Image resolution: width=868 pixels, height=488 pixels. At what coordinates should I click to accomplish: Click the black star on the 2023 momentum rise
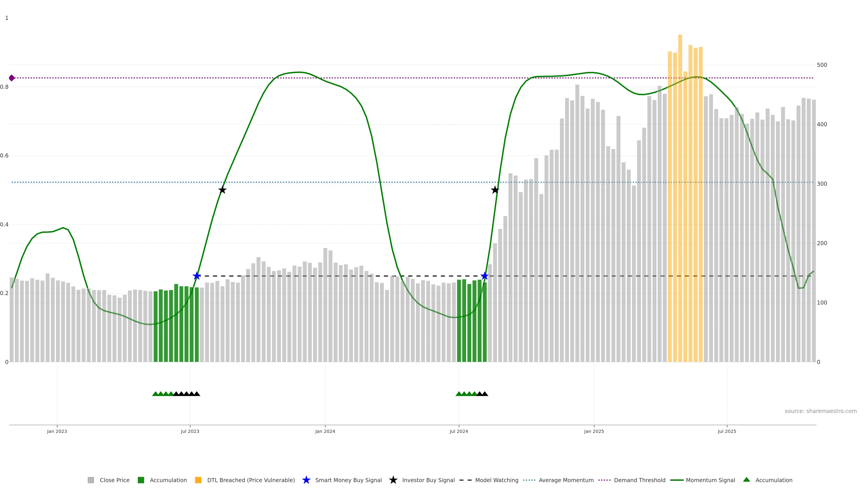(222, 190)
